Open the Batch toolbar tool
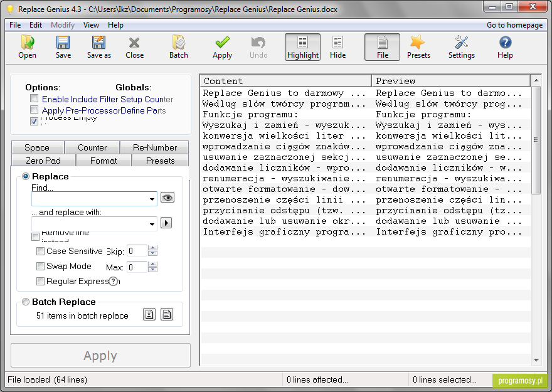552x392 pixels. (x=179, y=47)
